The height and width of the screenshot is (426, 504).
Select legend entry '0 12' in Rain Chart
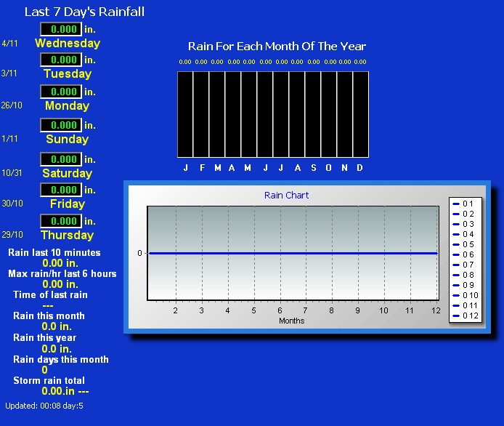[x=464, y=316]
